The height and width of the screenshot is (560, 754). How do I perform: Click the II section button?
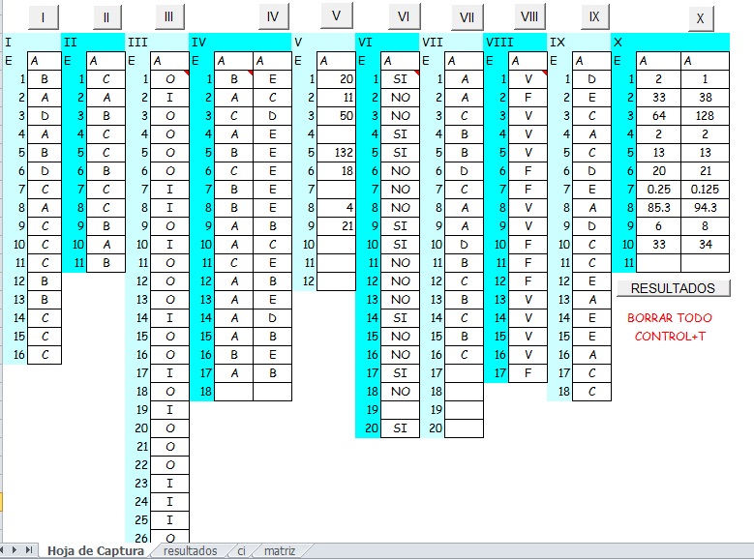[106, 17]
